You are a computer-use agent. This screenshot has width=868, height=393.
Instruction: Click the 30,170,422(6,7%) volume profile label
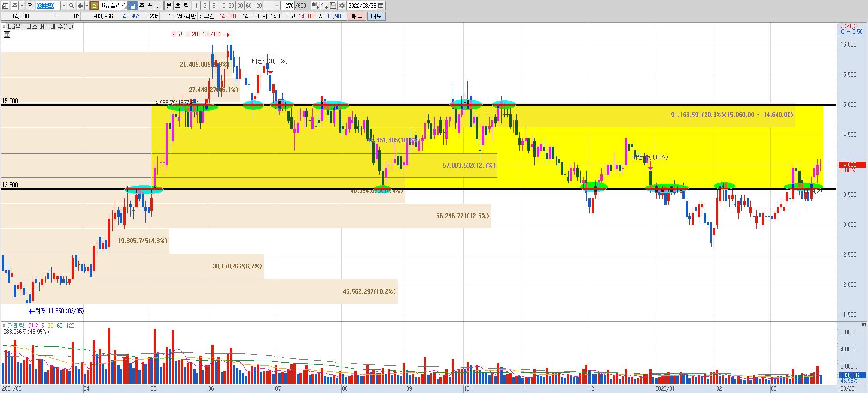pos(237,266)
